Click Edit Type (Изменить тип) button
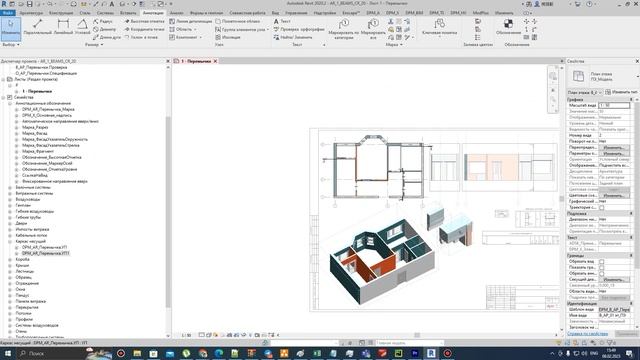Viewport: 640px width, 360px height. click(x=621, y=92)
